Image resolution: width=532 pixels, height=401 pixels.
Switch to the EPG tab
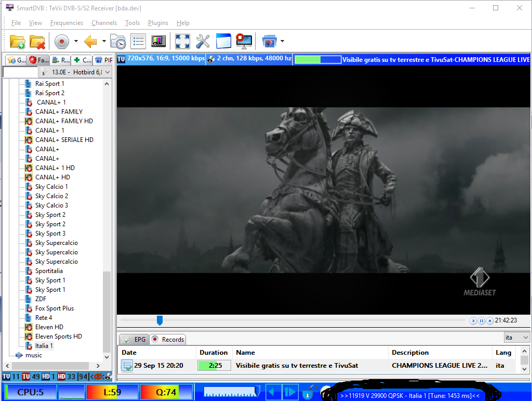(134, 339)
